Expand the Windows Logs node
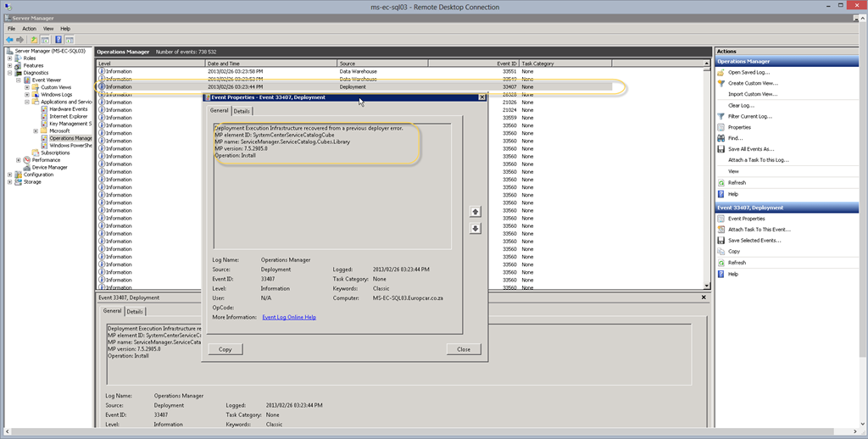Viewport: 868px width, 439px height. point(27,95)
